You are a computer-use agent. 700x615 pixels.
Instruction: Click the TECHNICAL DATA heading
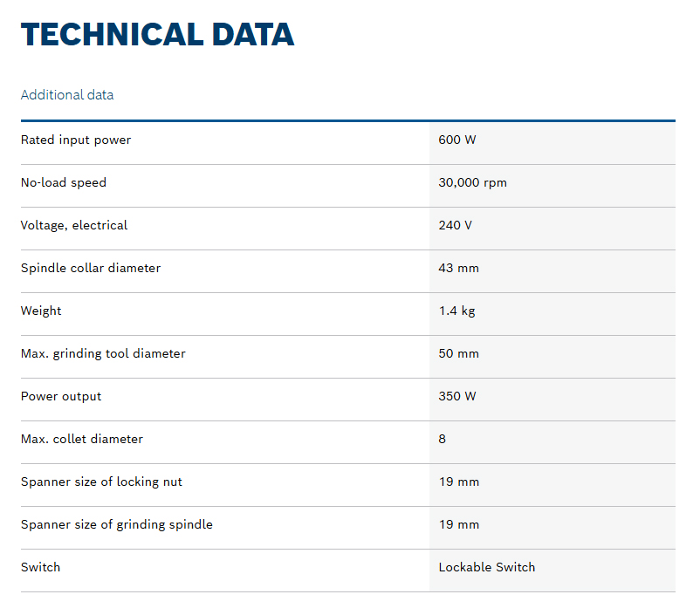pyautogui.click(x=157, y=34)
